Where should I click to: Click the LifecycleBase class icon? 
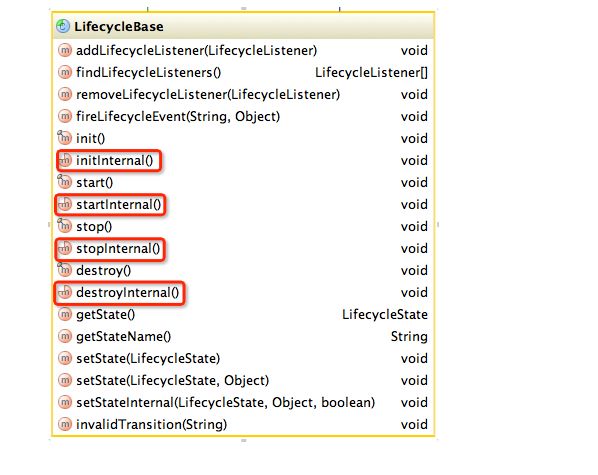tap(63, 26)
